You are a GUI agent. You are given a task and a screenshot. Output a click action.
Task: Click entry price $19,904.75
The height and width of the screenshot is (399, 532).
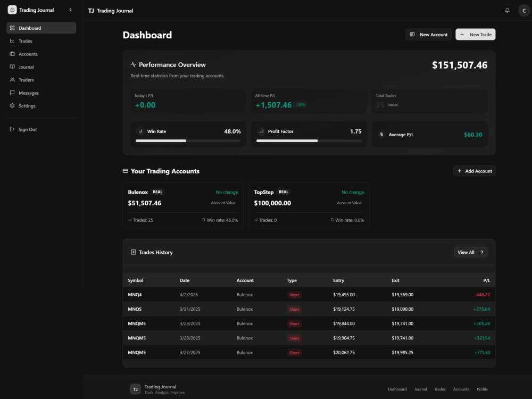tap(344, 338)
